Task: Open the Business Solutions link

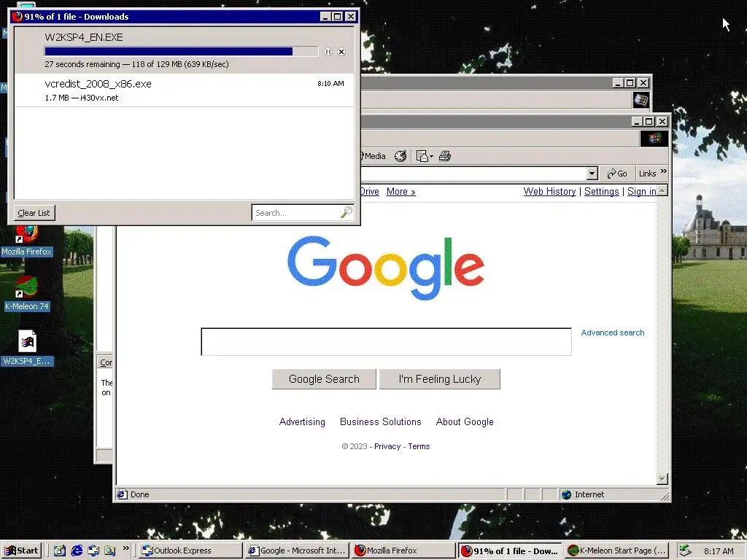Action: 381,422
